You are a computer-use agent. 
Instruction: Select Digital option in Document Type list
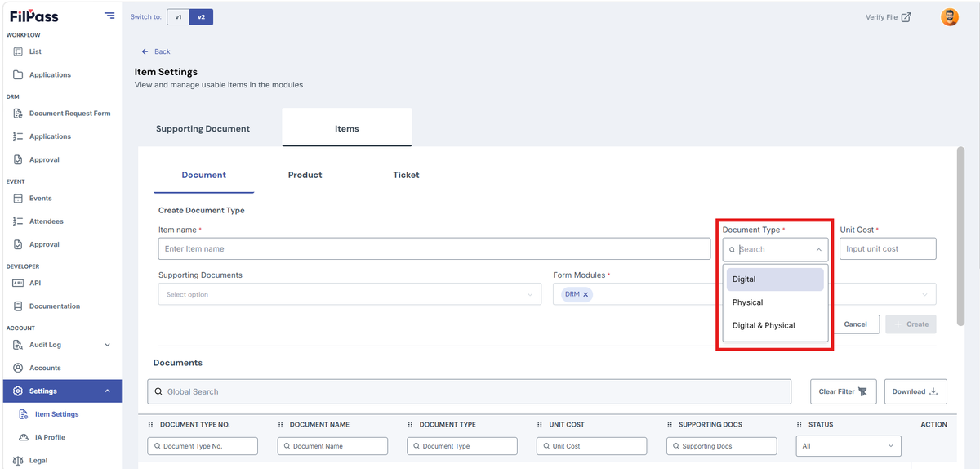[775, 279]
